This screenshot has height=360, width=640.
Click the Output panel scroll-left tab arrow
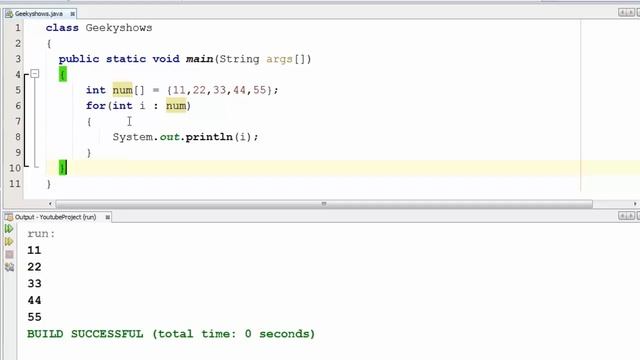click(x=622, y=216)
